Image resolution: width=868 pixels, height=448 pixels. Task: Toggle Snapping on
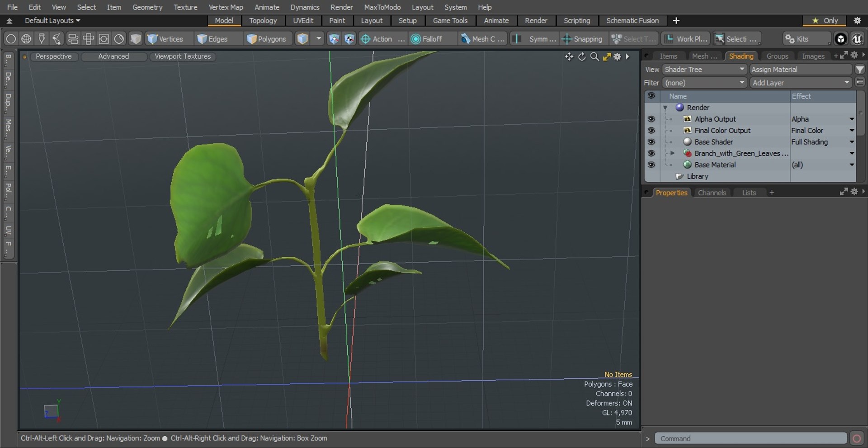583,39
